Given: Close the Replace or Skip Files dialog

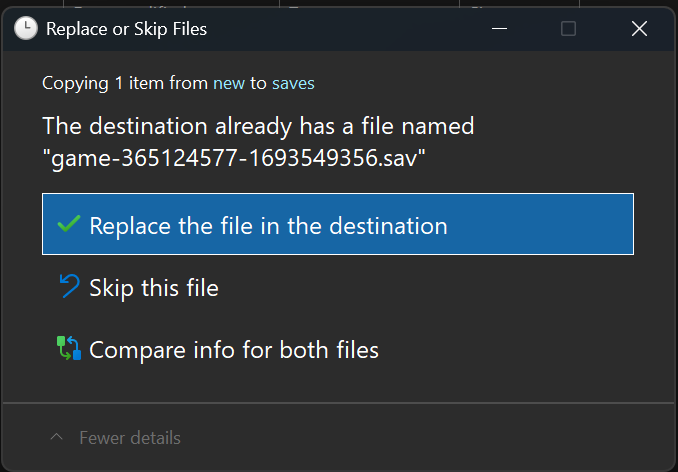Looking at the screenshot, I should (640, 29).
